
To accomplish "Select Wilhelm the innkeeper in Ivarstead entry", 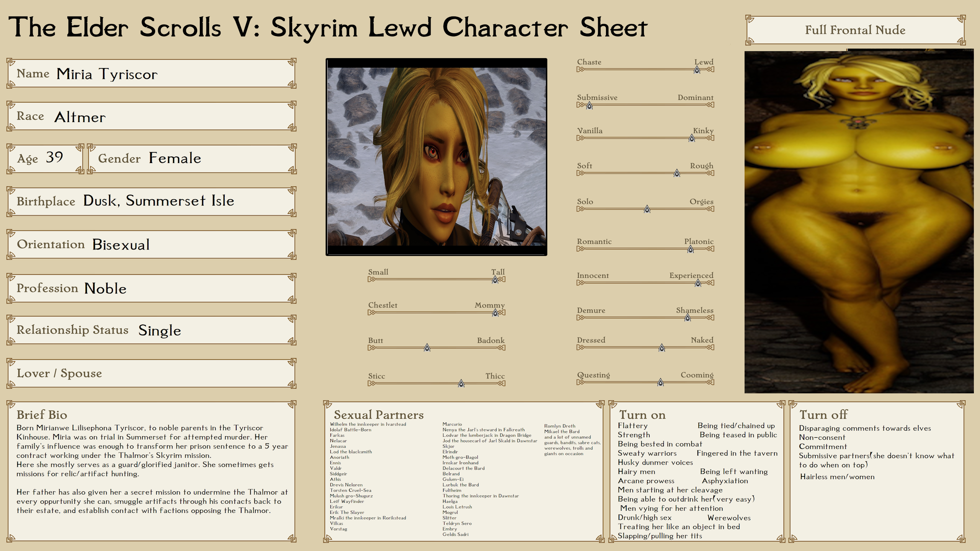I will (368, 424).
